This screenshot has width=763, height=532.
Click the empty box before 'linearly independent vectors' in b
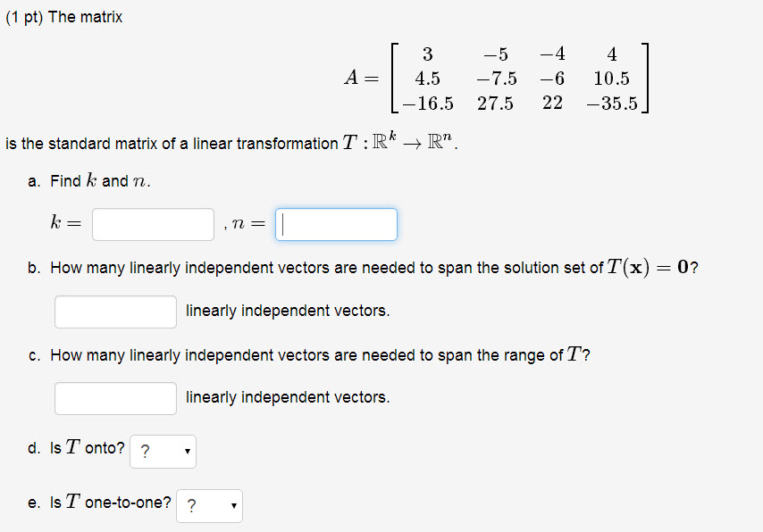tap(114, 312)
